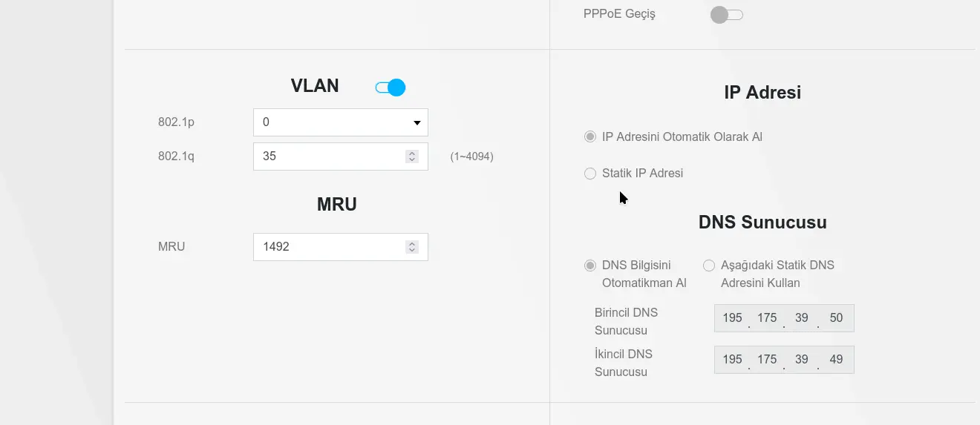Click the 802.1p dropdown arrow

417,122
